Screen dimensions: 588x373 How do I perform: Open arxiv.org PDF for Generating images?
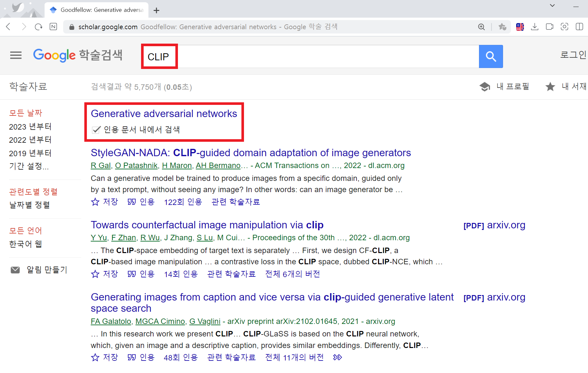[494, 297]
